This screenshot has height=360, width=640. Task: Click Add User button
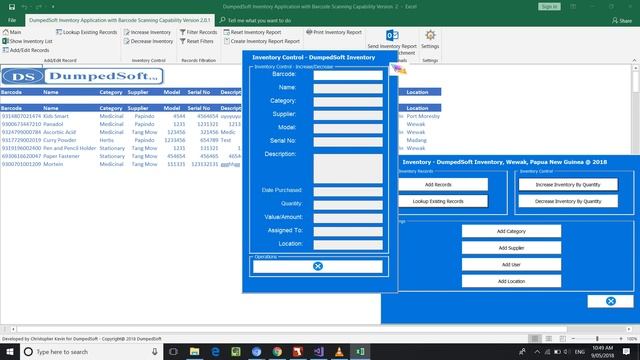tap(511, 264)
